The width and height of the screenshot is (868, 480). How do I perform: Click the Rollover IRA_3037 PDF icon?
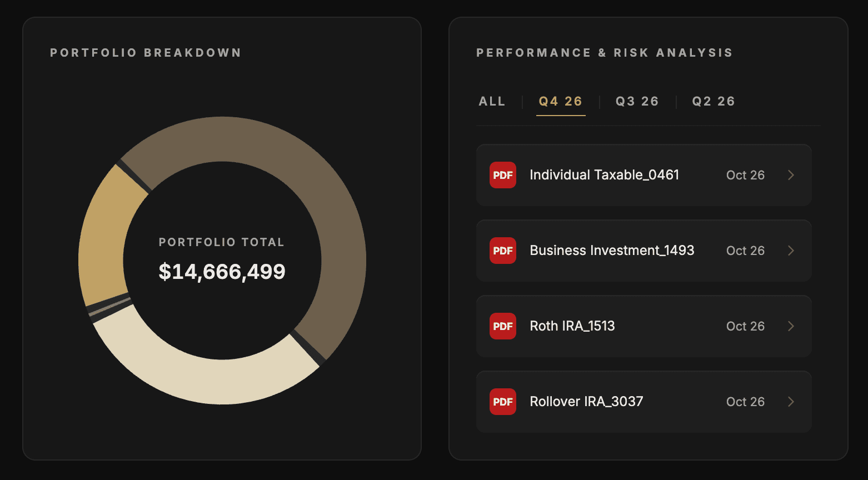503,402
